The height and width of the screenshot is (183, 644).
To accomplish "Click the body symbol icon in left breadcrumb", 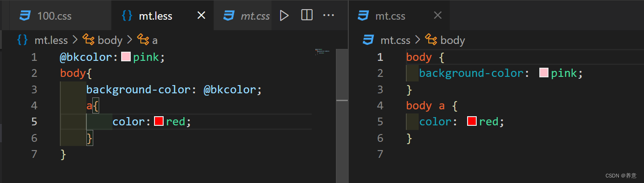I will coord(88,40).
